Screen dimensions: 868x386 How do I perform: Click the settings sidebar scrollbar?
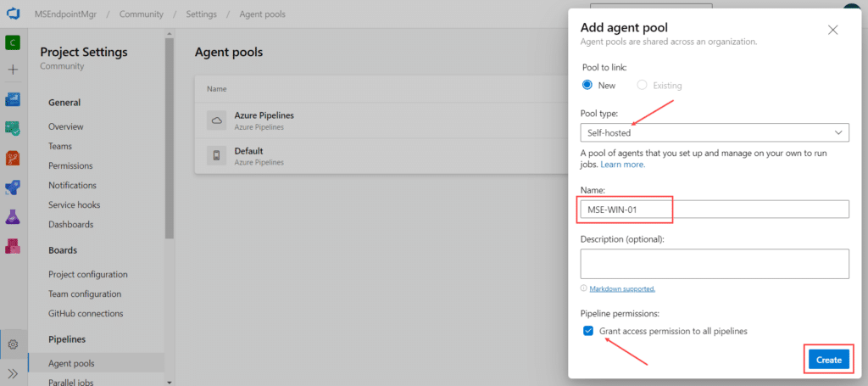pos(170,138)
